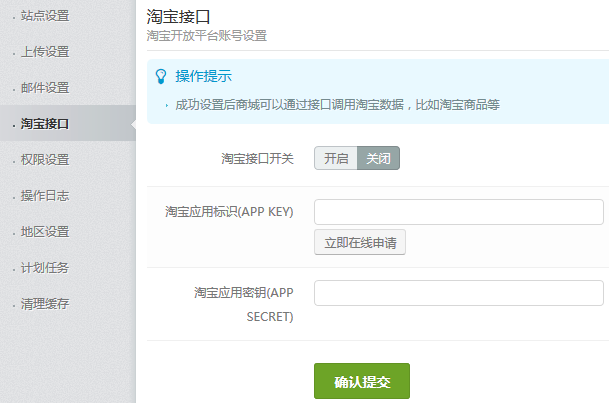This screenshot has width=609, height=403.
Task: Go to 计划任务 menu item
Action: point(45,268)
